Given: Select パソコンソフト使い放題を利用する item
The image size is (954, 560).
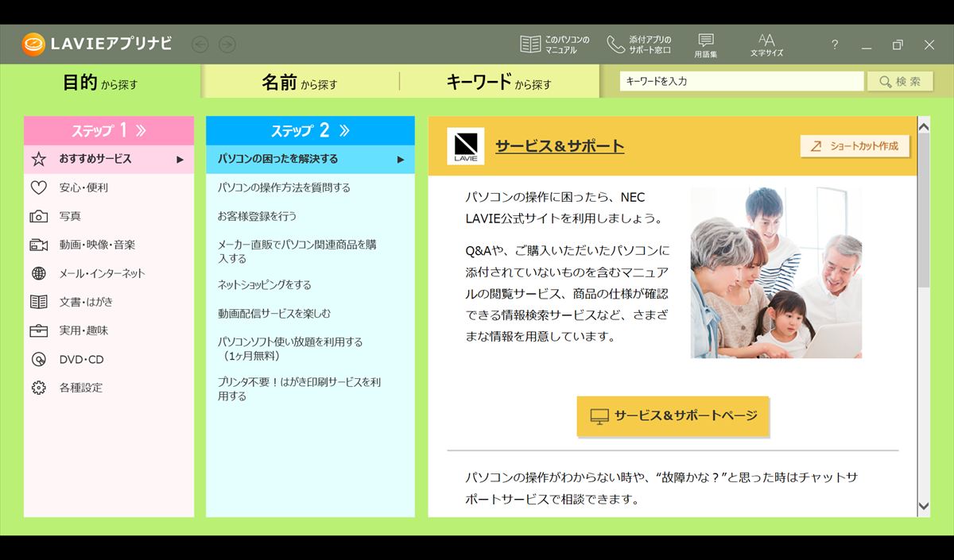Looking at the screenshot, I should pyautogui.click(x=290, y=348).
